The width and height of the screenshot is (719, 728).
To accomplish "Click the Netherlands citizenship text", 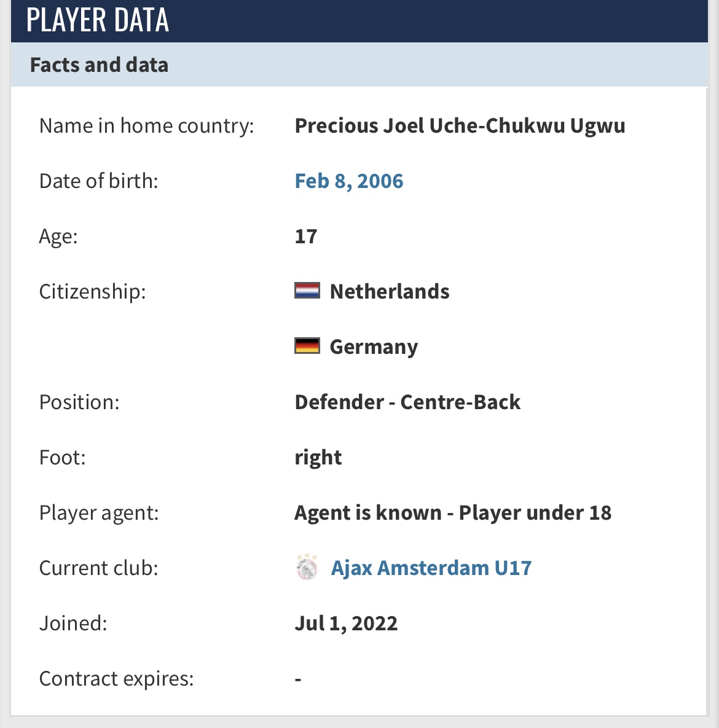I will pos(390,292).
